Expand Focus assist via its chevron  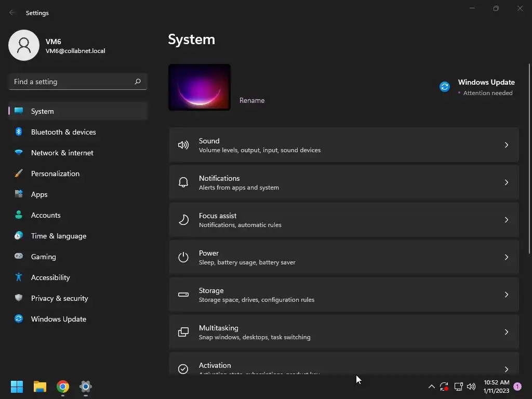point(506,220)
